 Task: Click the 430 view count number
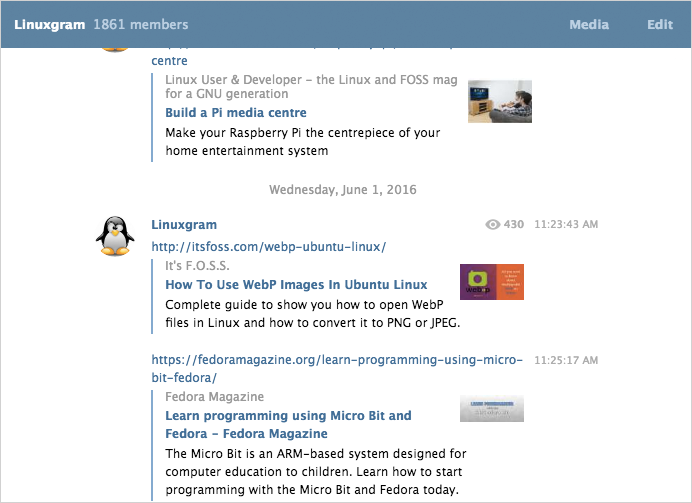click(514, 225)
